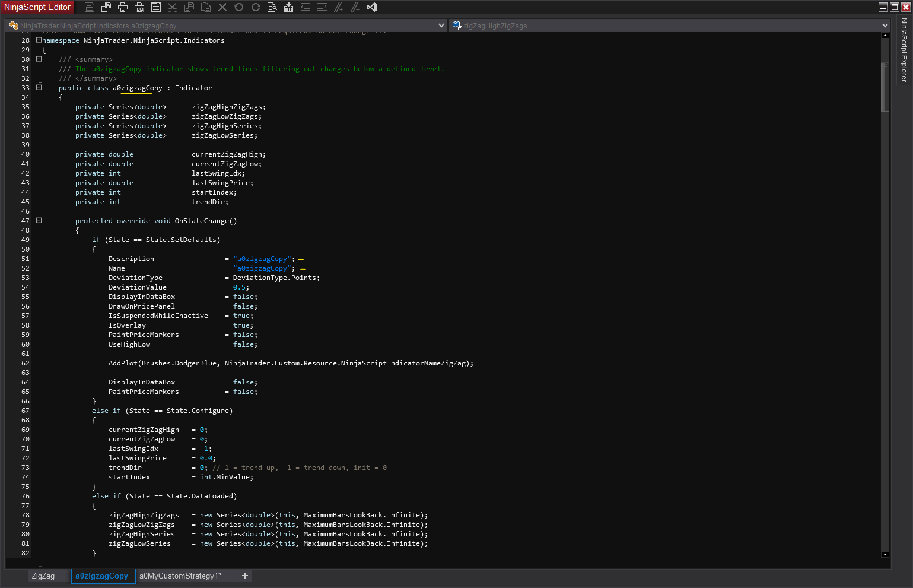Open Print Preview from the toolbar
Screen dimensions: 913x588
pyautogui.click(x=139, y=7)
